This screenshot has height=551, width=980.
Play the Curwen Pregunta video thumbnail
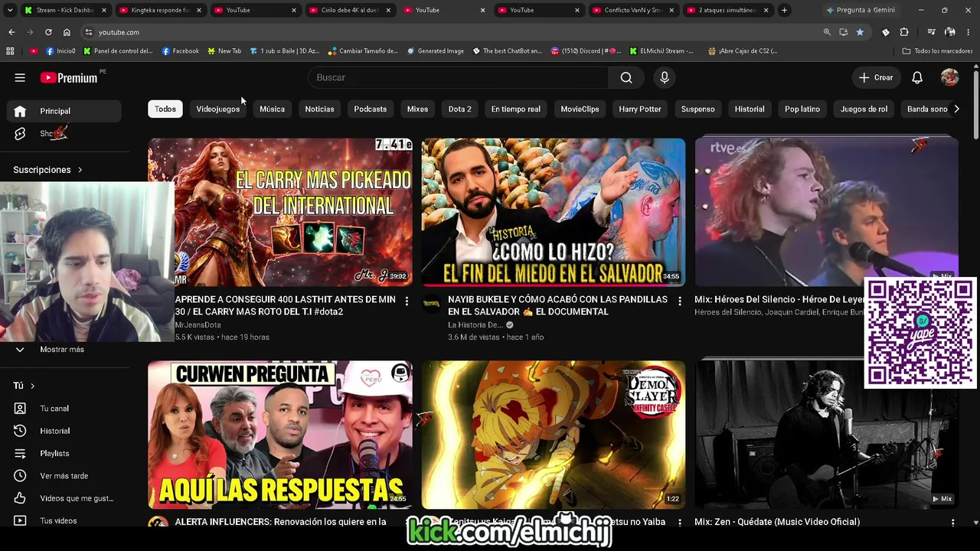coord(280,435)
